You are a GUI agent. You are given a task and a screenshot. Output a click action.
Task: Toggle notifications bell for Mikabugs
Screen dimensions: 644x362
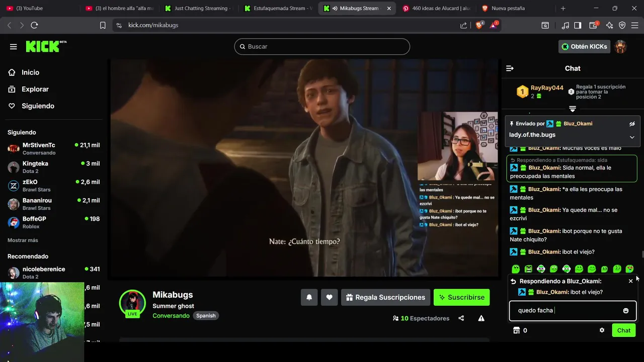(309, 297)
